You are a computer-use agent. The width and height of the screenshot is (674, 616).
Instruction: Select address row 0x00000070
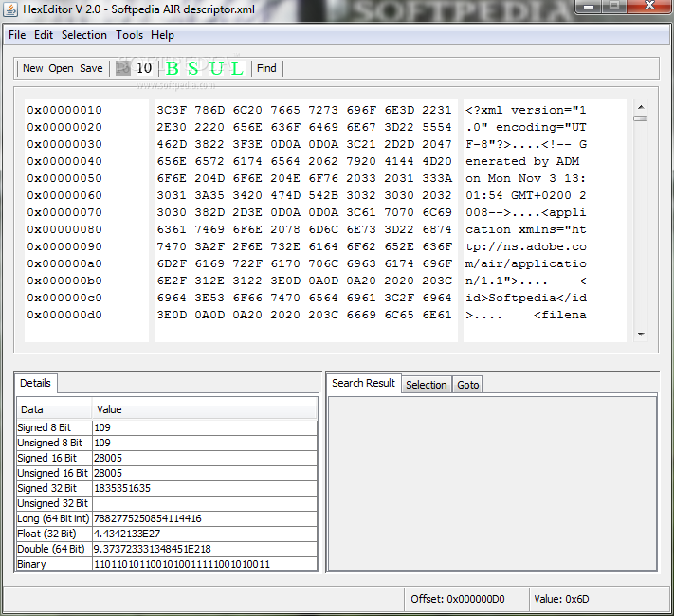point(64,212)
